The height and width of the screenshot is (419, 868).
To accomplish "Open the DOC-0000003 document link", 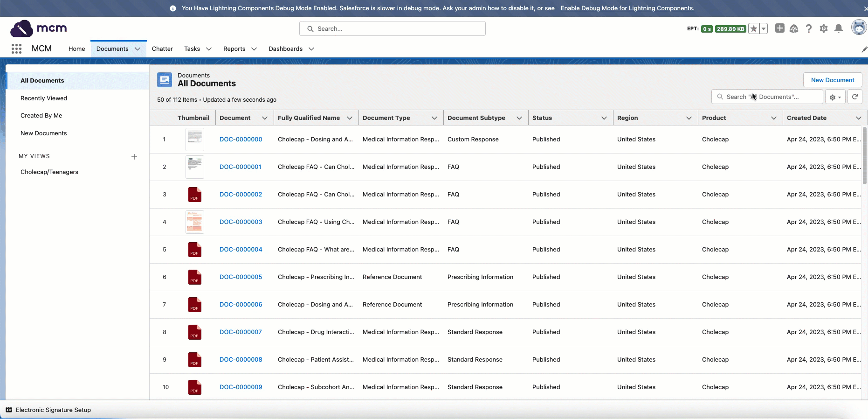I will click(241, 222).
